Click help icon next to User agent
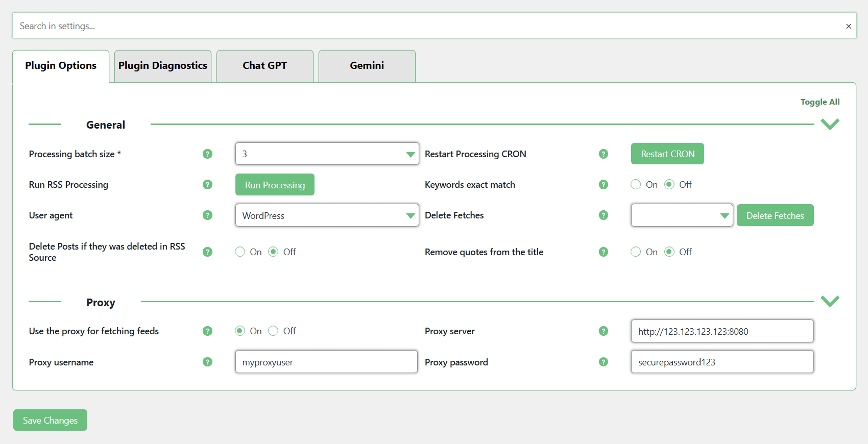Screen dimensions: 868x444 tap(207, 215)
